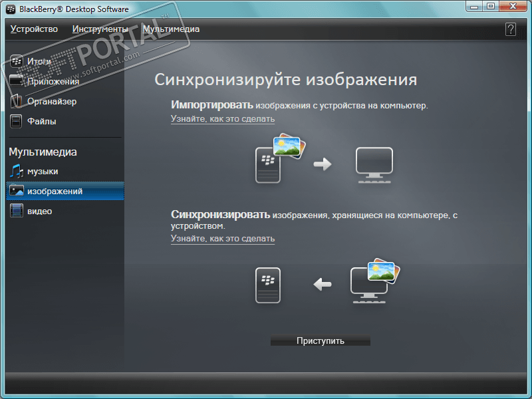532x399 pixels.
Task: Click the Синхронизируйте изображения title
Action: click(x=286, y=80)
